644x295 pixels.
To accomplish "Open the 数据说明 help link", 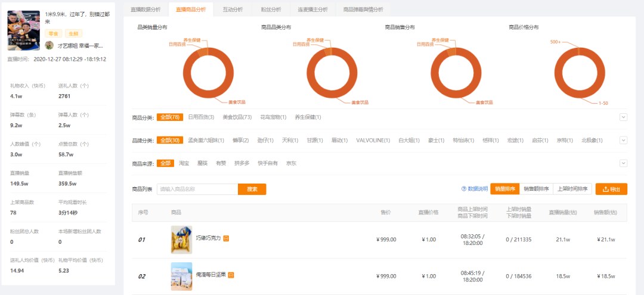I will (475, 189).
